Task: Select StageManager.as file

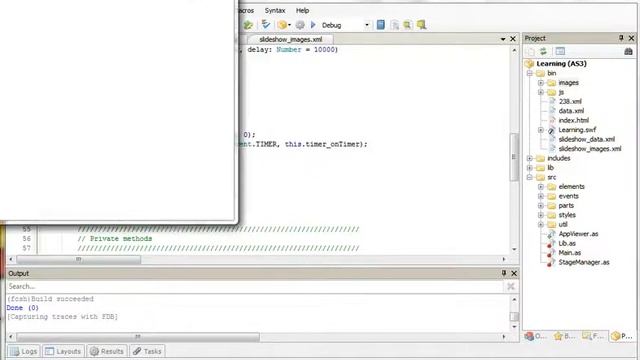Action: (x=584, y=262)
